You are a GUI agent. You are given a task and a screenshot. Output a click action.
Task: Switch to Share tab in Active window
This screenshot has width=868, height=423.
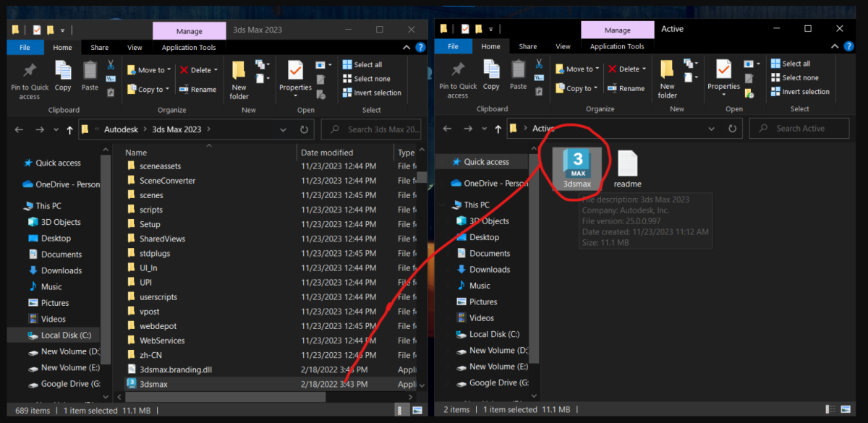pyautogui.click(x=528, y=47)
